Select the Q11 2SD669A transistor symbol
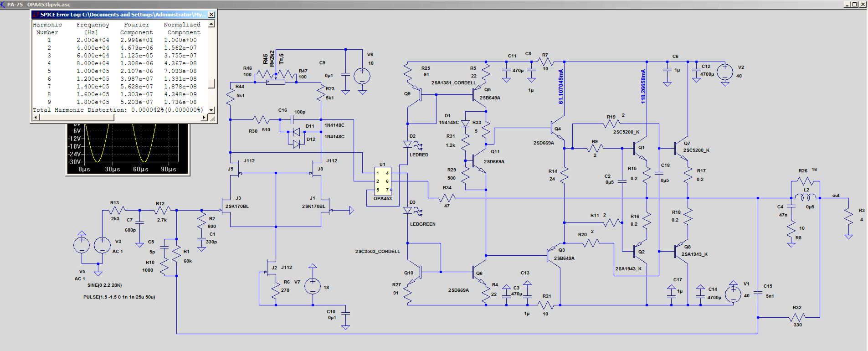868x351 pixels. tap(479, 160)
